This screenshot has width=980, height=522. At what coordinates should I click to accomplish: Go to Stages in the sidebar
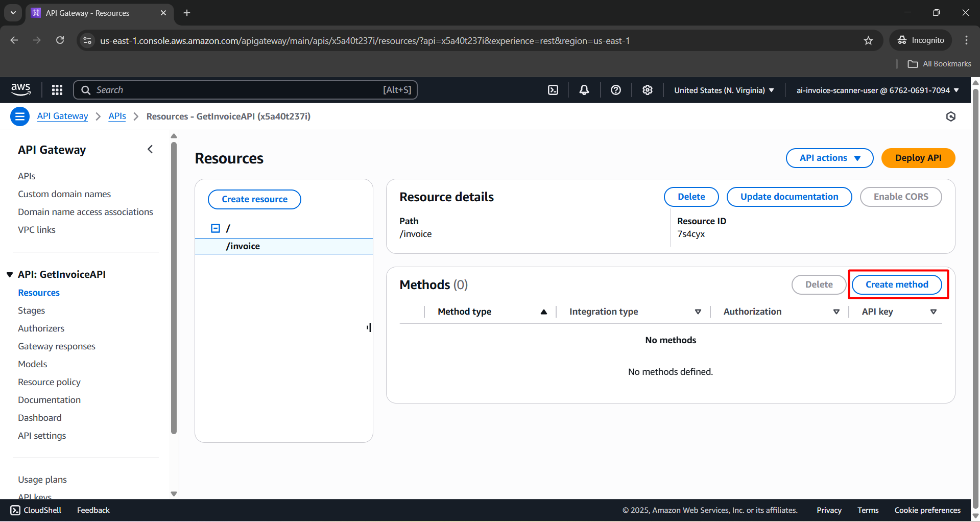pos(31,311)
